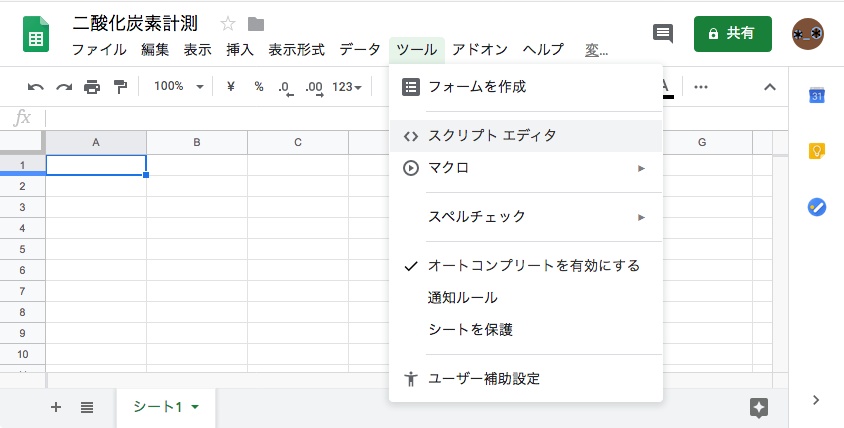Viewport: 844px width, 428px height.
Task: Add a new sheet with plus button
Action: pyautogui.click(x=56, y=407)
